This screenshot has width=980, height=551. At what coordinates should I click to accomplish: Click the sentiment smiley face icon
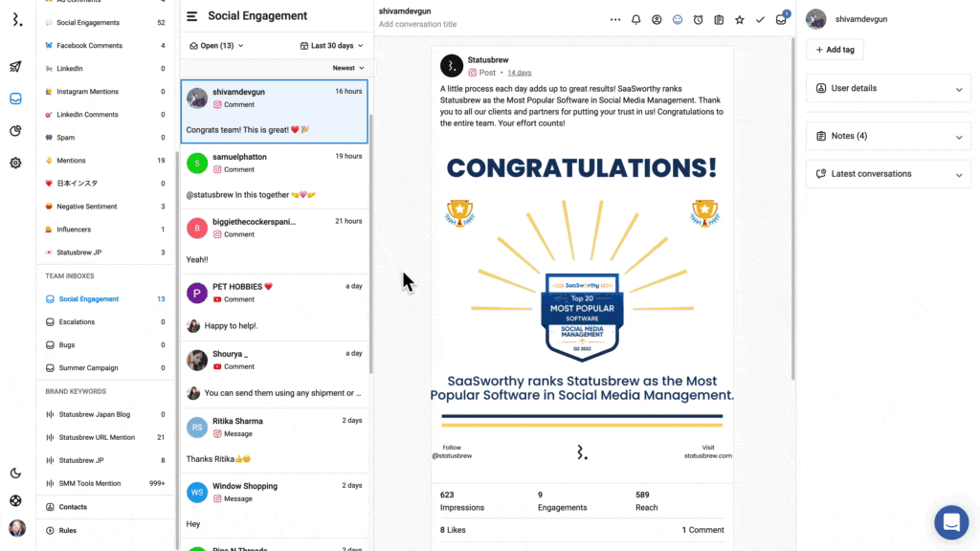678,19
